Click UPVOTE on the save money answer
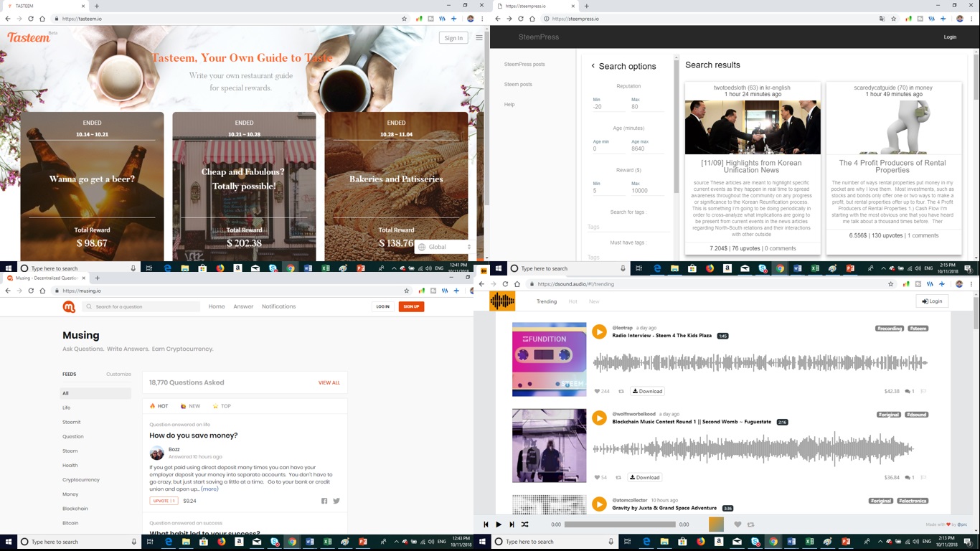The image size is (980, 551). coord(164,501)
